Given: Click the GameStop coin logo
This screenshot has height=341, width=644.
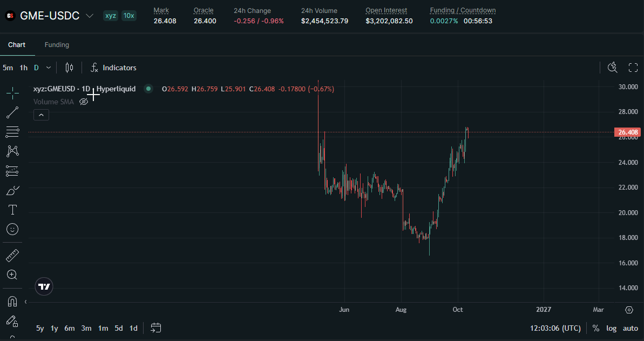Looking at the screenshot, I should (10, 16).
